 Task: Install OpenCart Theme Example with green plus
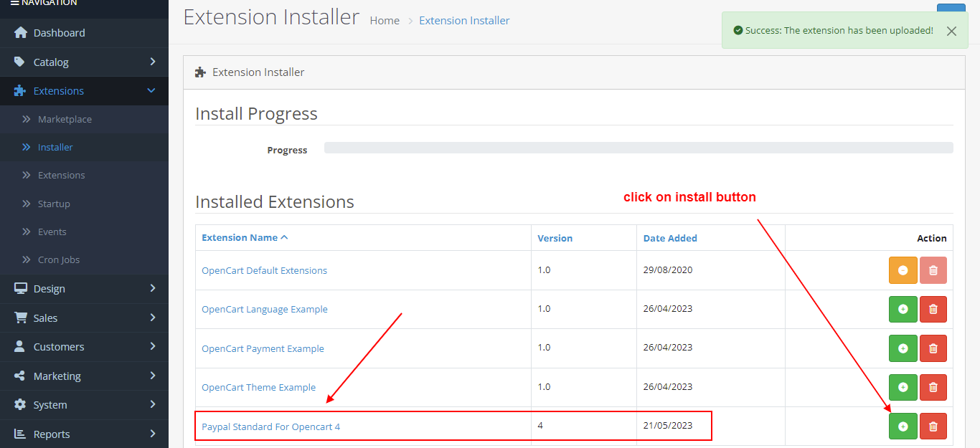point(903,387)
